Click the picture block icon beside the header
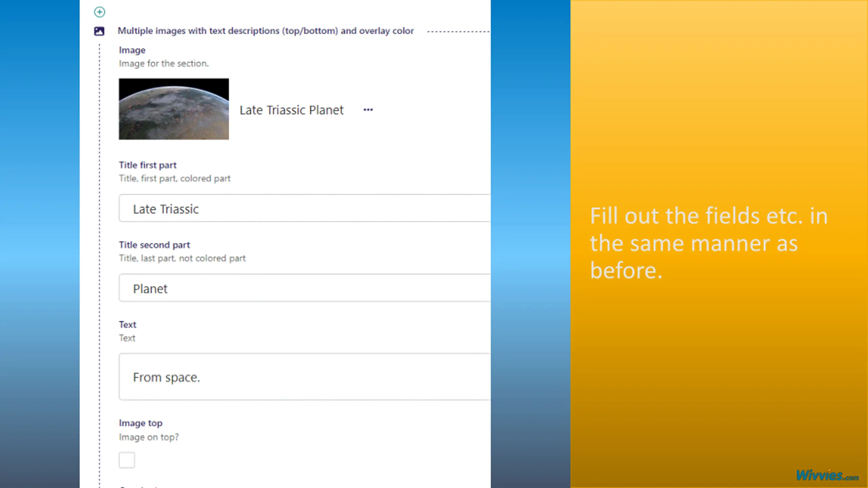Viewport: 868px width, 488px height. click(99, 31)
